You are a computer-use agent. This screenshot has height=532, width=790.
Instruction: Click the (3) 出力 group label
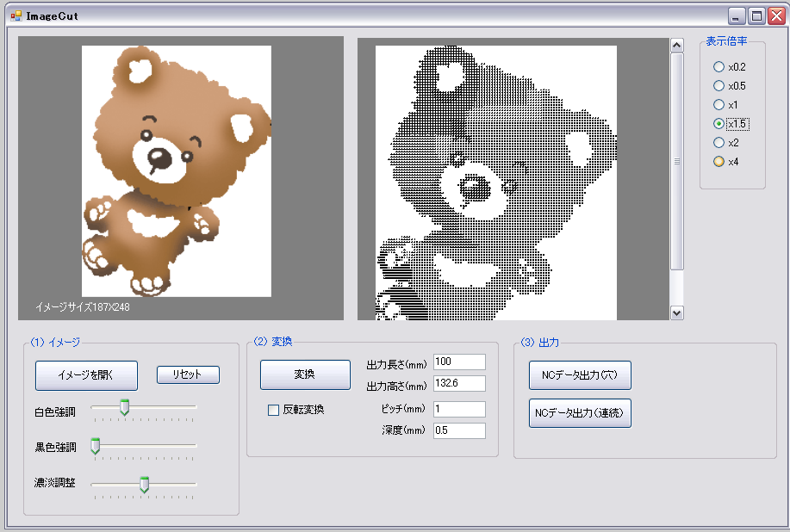pyautogui.click(x=539, y=343)
